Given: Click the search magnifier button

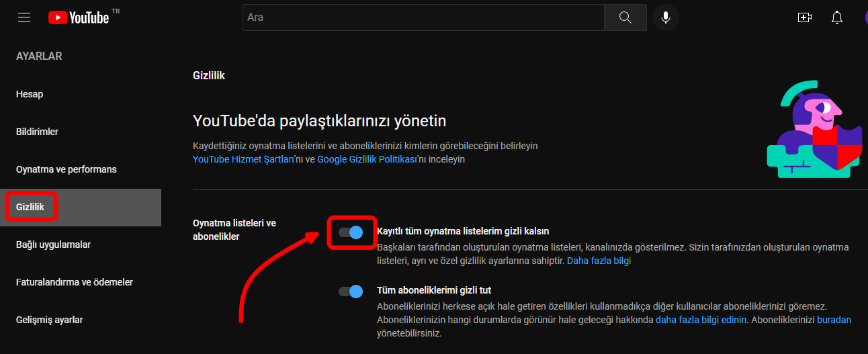Looking at the screenshot, I should tap(625, 17).
